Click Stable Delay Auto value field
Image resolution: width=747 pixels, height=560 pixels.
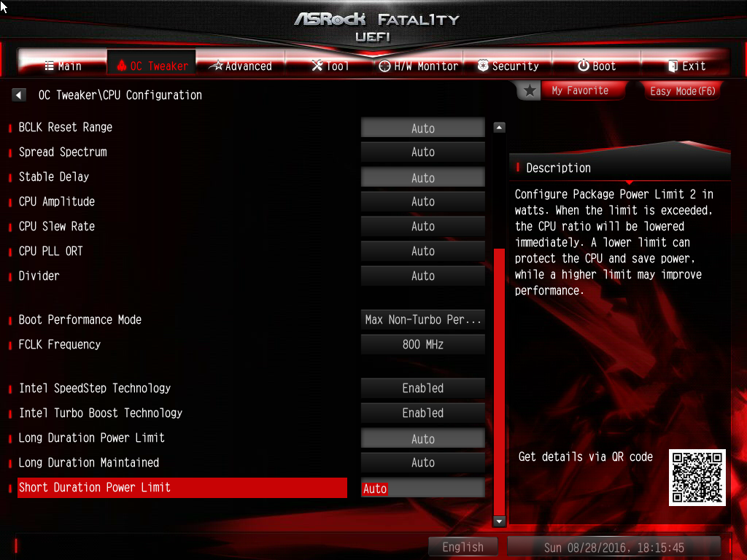422,178
